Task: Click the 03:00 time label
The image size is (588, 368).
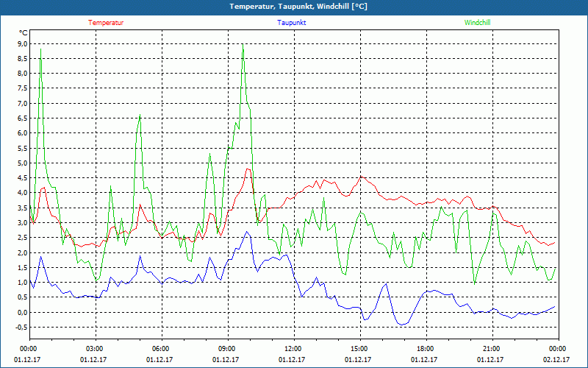Action: point(96,349)
